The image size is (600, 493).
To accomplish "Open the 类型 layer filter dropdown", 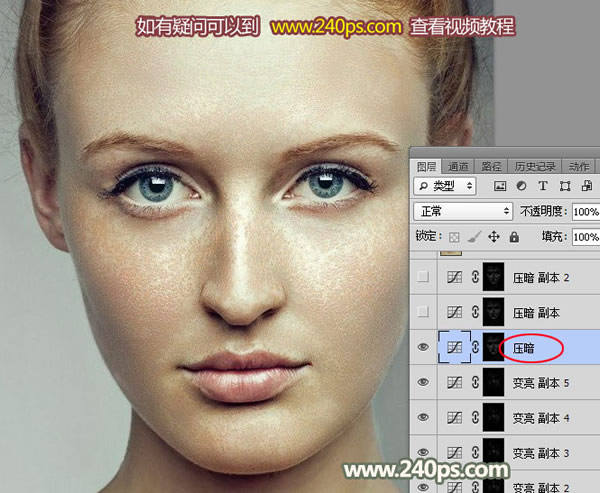I will tap(445, 186).
